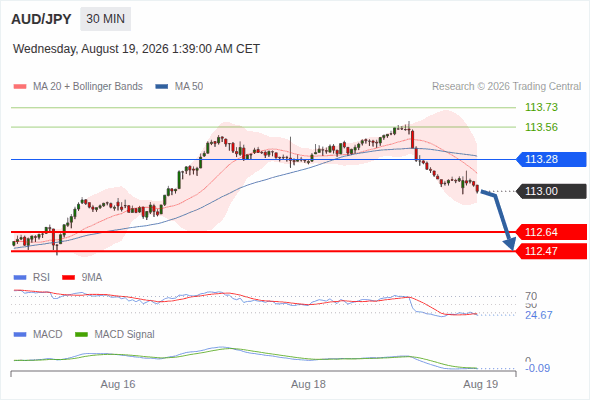Click the blue MACD legend swatch

[20, 335]
